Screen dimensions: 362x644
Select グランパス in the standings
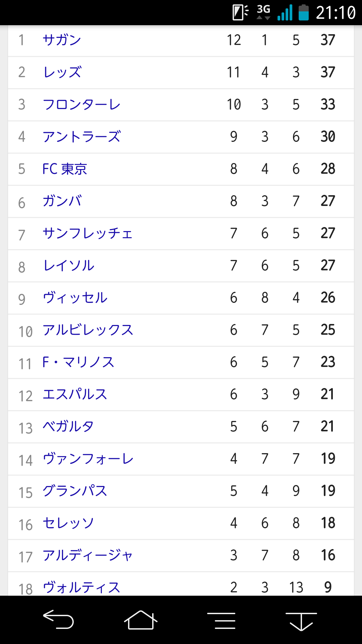click(x=75, y=491)
